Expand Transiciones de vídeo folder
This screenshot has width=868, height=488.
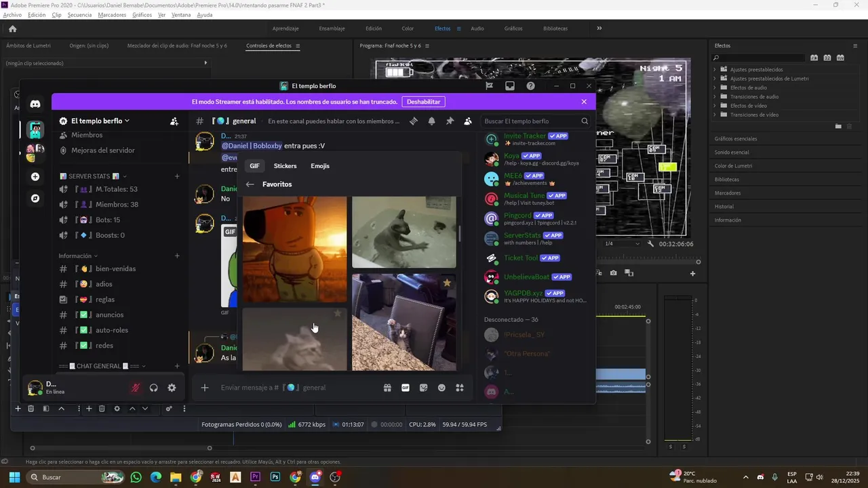click(715, 115)
